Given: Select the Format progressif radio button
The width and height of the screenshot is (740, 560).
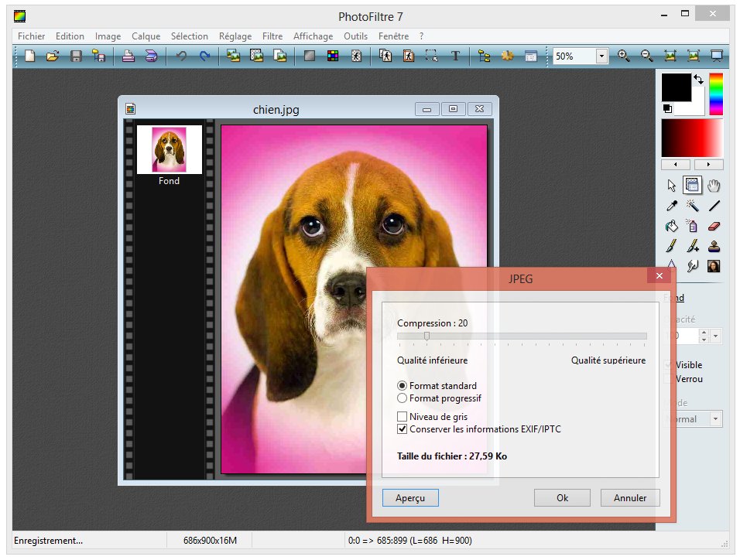Looking at the screenshot, I should pos(402,398).
